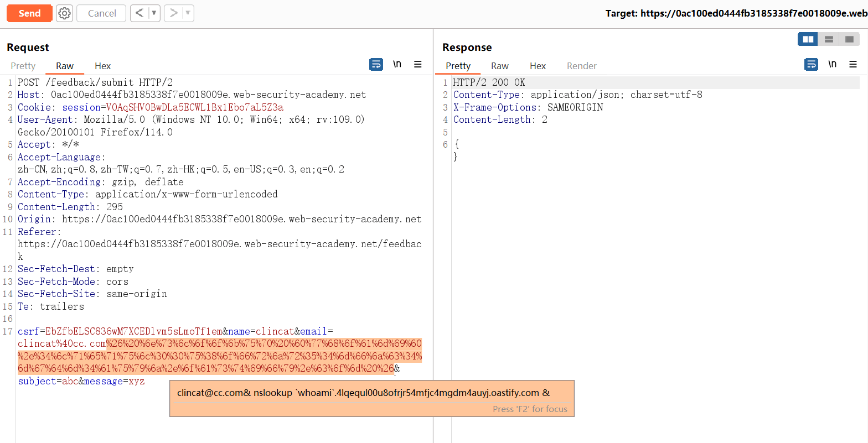Go back to previous request in history
The image size is (868, 443).
point(139,13)
